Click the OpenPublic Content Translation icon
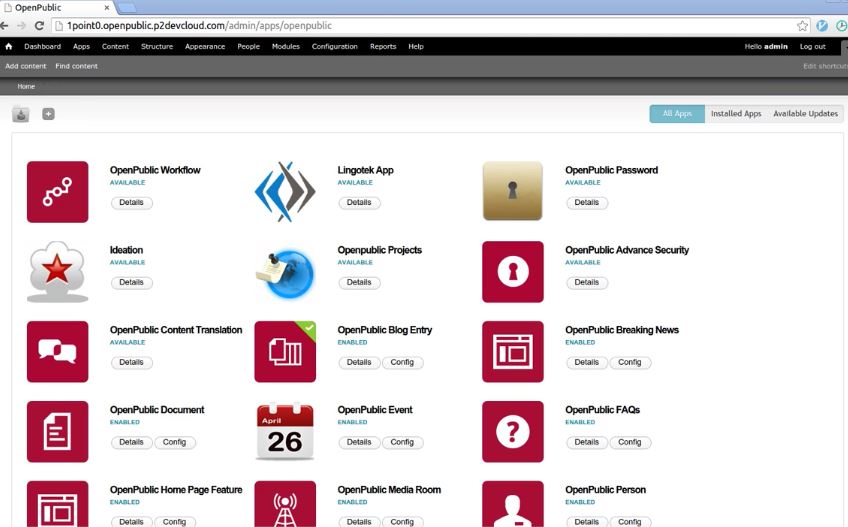Screen dimensions: 848x527 coord(57,352)
